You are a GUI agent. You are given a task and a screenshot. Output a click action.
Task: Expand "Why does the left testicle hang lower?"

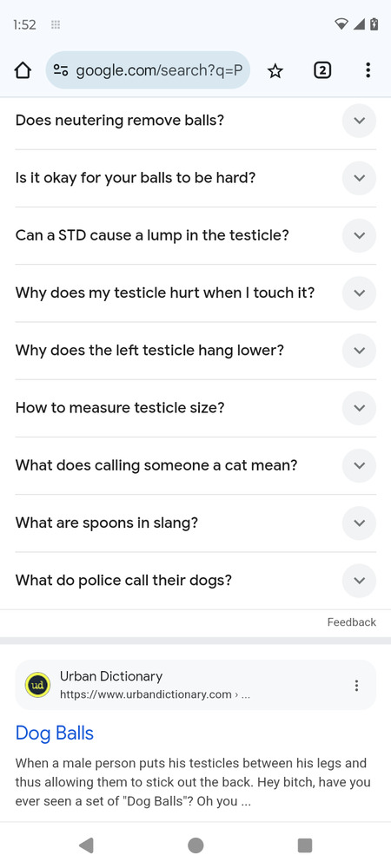click(195, 351)
